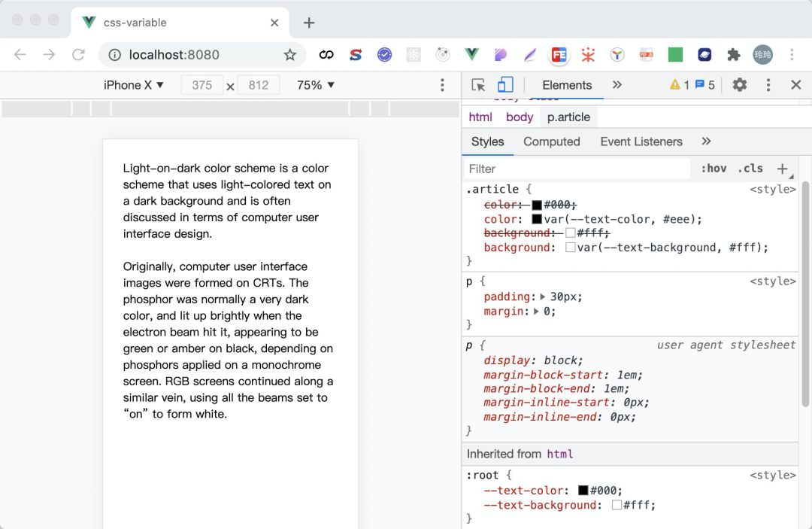Image resolution: width=812 pixels, height=529 pixels.
Task: Open the --text-color #000 color swatch
Action: (x=583, y=490)
